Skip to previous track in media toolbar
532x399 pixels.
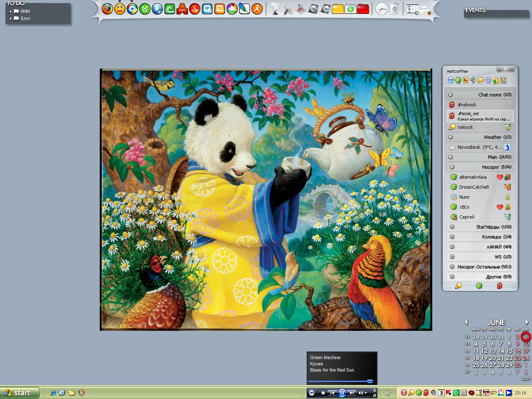click(332, 393)
